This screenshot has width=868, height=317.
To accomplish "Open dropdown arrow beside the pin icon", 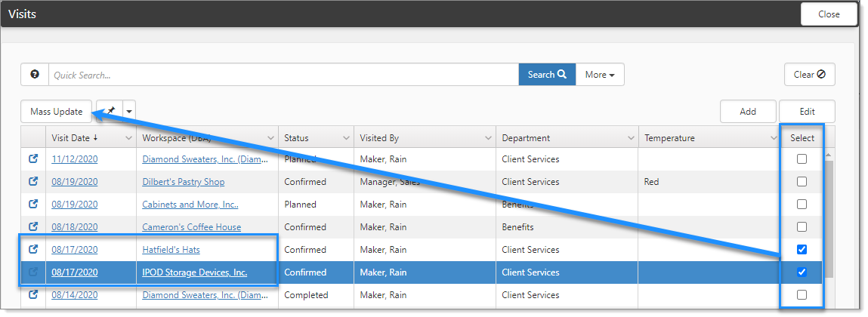I will coord(128,111).
